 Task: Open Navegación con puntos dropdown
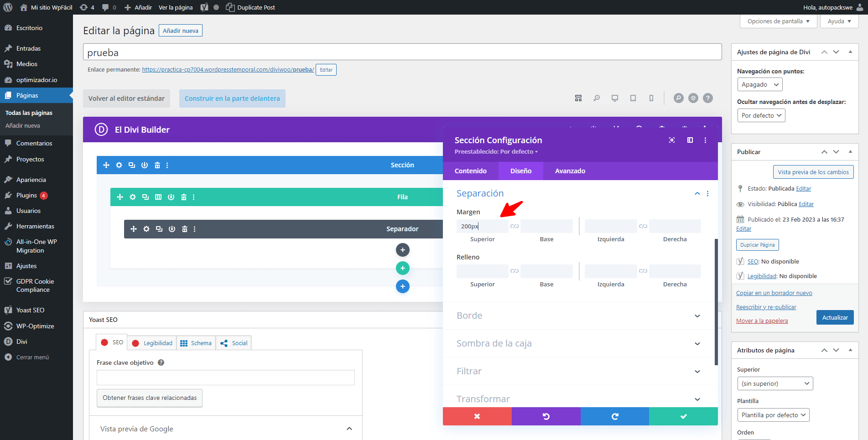[x=760, y=85]
